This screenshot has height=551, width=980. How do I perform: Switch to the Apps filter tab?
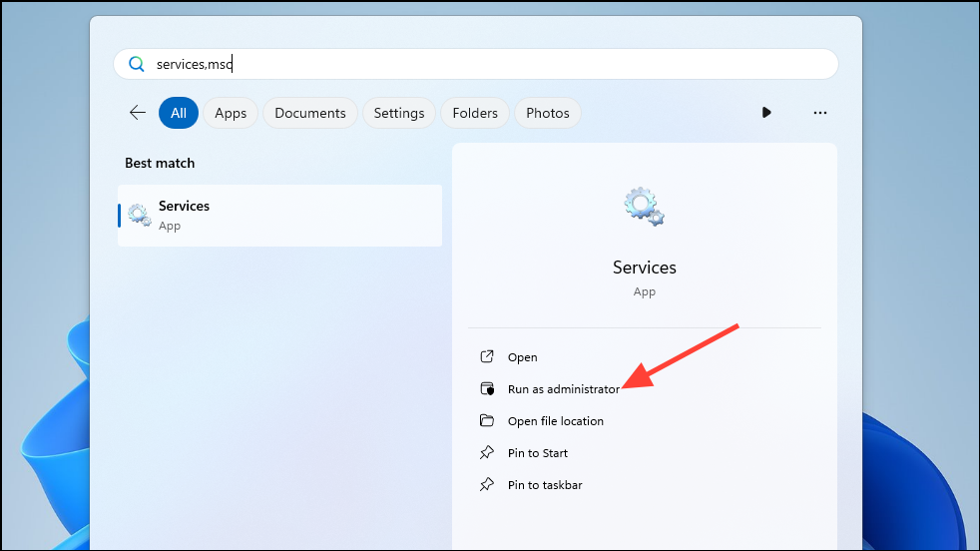(x=231, y=113)
